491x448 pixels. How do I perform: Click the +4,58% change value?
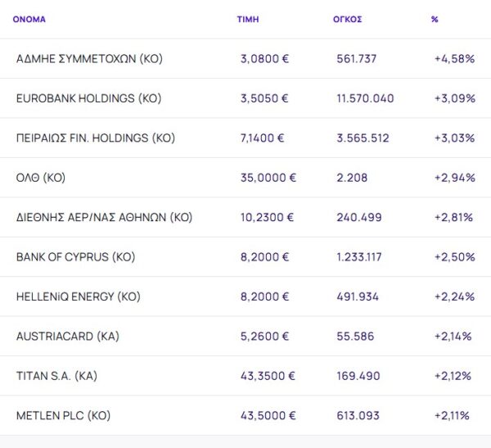(x=454, y=59)
